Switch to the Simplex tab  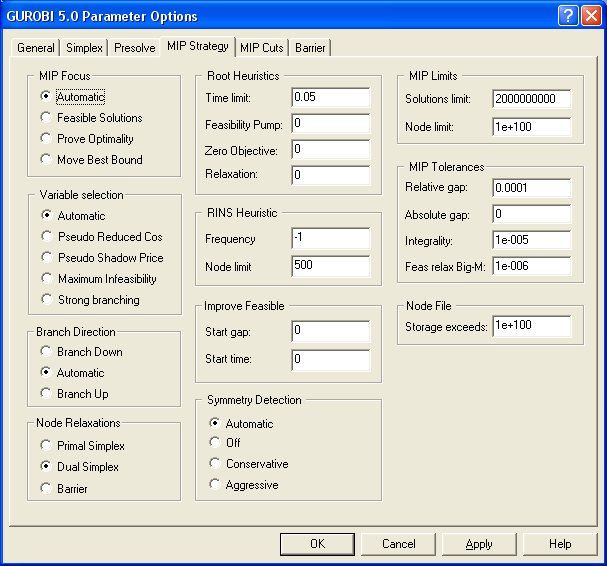(x=84, y=48)
